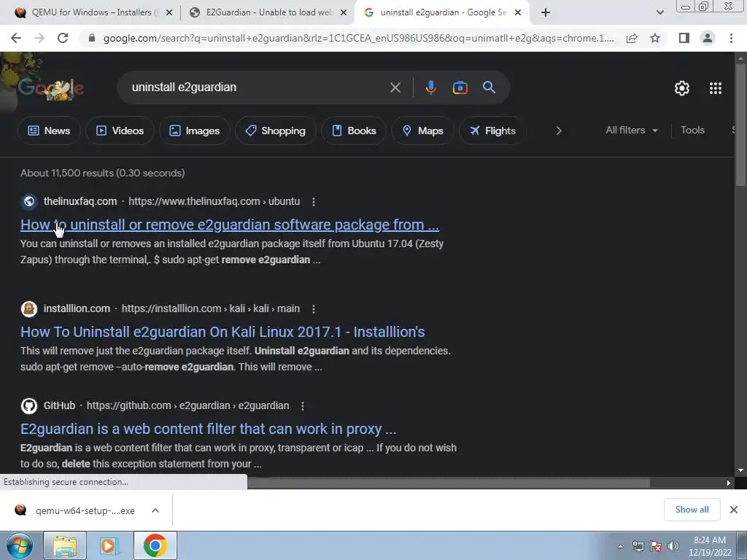Viewport: 747px width, 560px height.
Task: Open the Chrome profile avatar
Action: tap(708, 38)
